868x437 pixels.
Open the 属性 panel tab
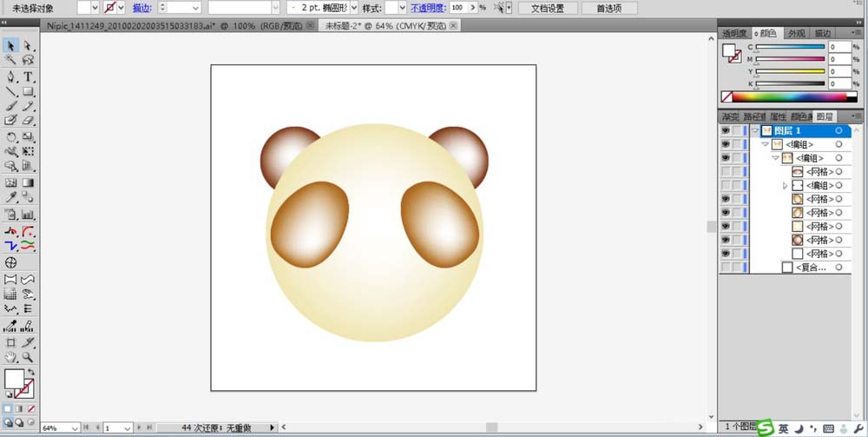click(x=778, y=117)
